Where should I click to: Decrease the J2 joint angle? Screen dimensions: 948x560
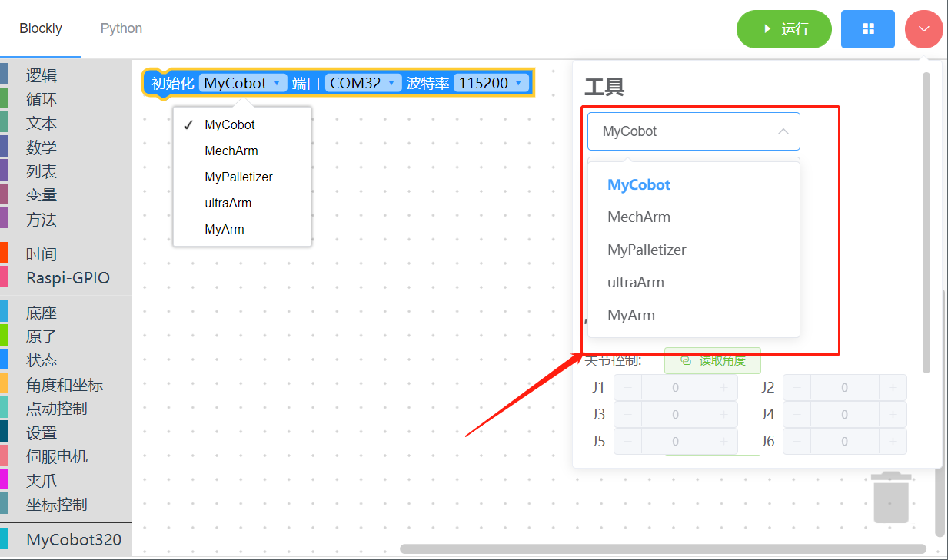[797, 388]
